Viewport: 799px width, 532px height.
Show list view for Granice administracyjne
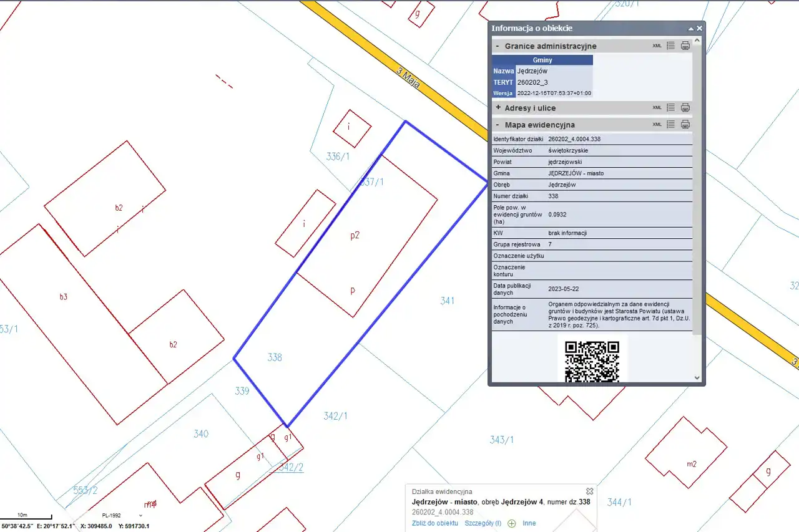coord(670,46)
